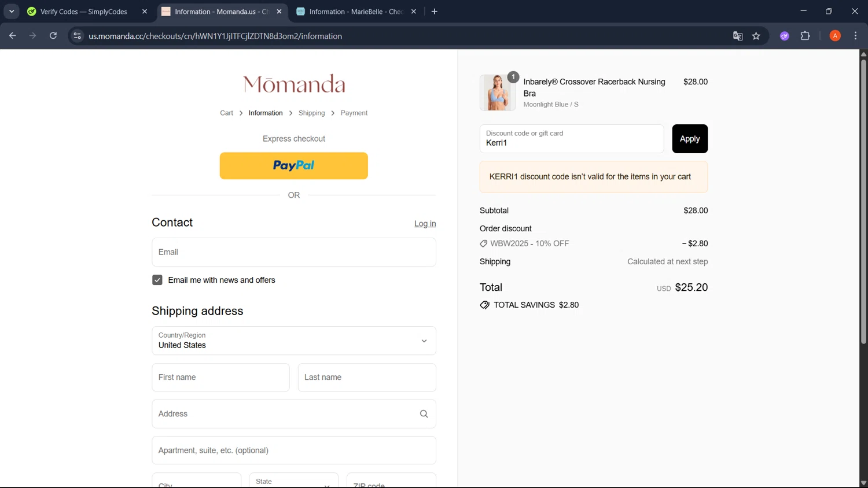Open the purple extension icon
The height and width of the screenshot is (488, 868).
click(785, 36)
